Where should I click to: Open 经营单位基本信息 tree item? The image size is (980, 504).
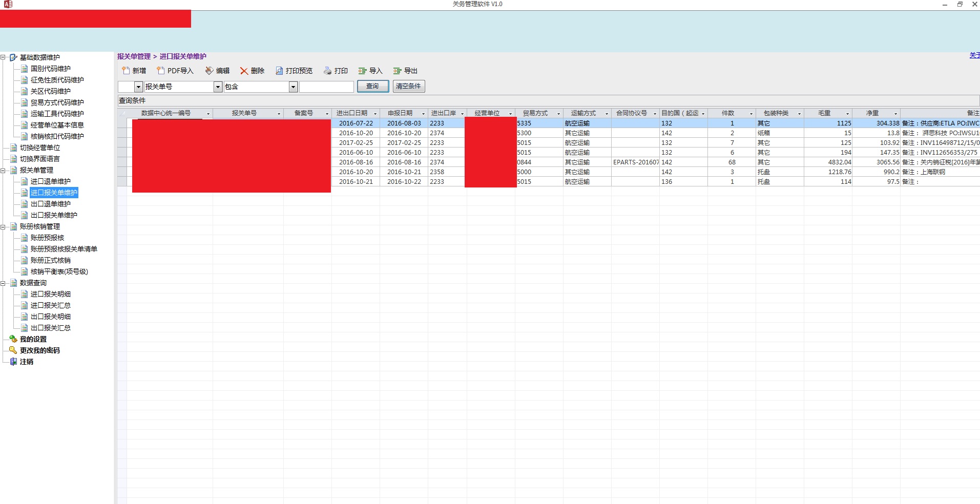(57, 125)
